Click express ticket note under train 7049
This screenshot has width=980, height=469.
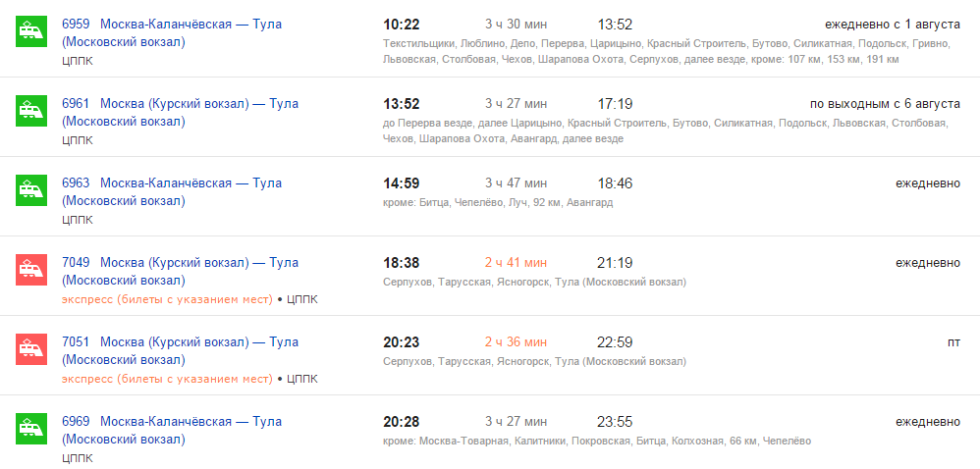point(168,300)
